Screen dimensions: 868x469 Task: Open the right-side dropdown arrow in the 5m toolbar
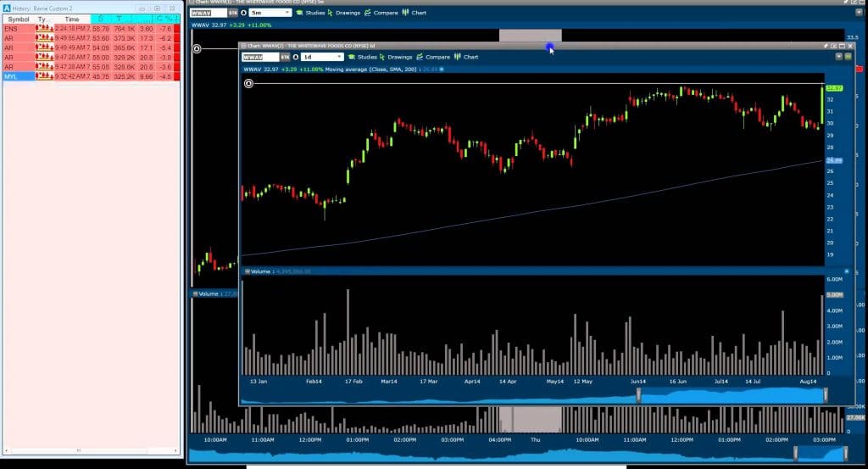(x=859, y=12)
